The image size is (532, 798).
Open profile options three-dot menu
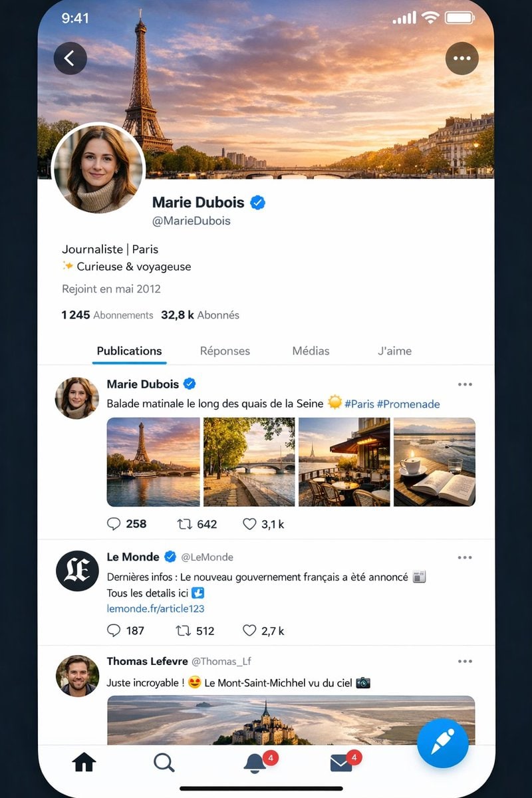pos(462,59)
